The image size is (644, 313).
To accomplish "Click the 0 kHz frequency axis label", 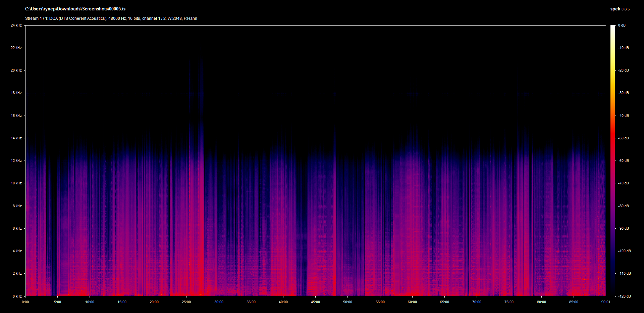I will pyautogui.click(x=17, y=296).
